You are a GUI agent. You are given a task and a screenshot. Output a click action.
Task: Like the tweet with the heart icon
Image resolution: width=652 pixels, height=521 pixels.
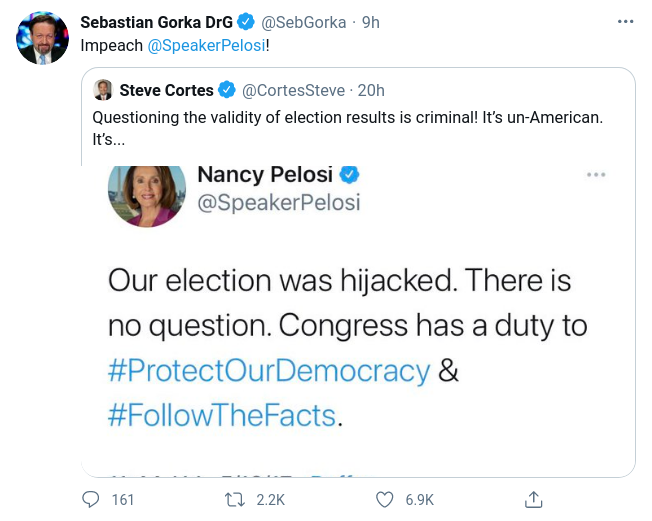pyautogui.click(x=385, y=499)
